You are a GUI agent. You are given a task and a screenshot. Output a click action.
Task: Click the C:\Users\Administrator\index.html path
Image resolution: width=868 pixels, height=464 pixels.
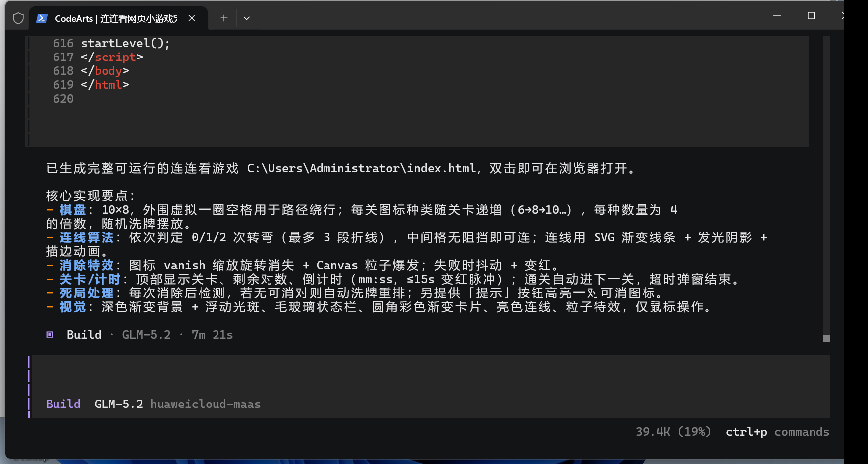tap(361, 168)
